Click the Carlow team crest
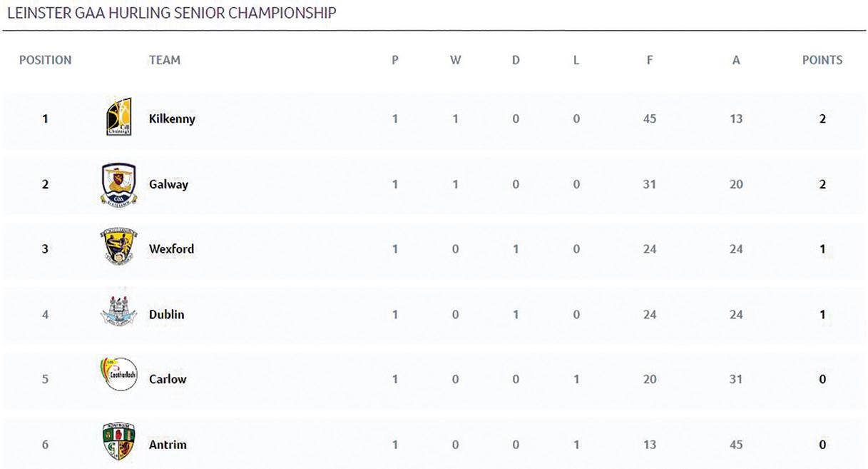Viewport: 868px width, 469px height. 118,375
